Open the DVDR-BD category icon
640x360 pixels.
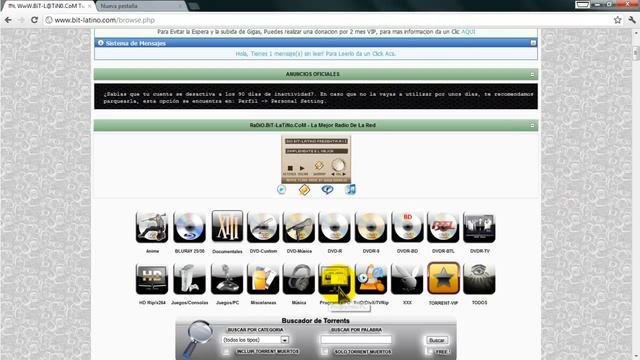tap(407, 227)
